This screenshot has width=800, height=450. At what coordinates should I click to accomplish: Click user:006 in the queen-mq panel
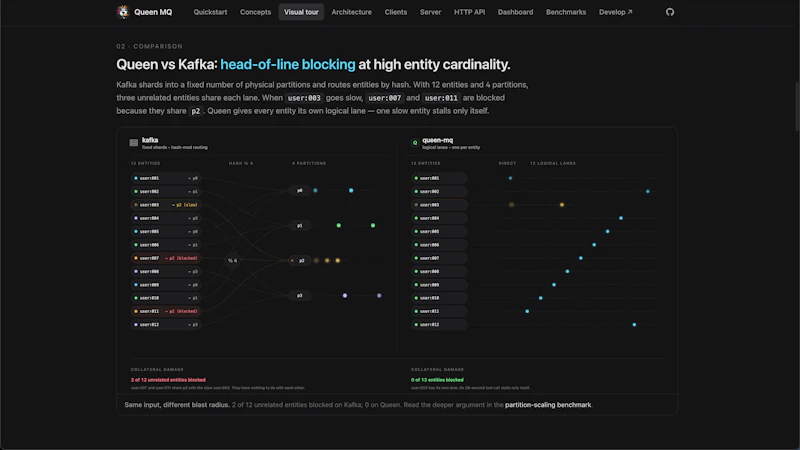[439, 245]
